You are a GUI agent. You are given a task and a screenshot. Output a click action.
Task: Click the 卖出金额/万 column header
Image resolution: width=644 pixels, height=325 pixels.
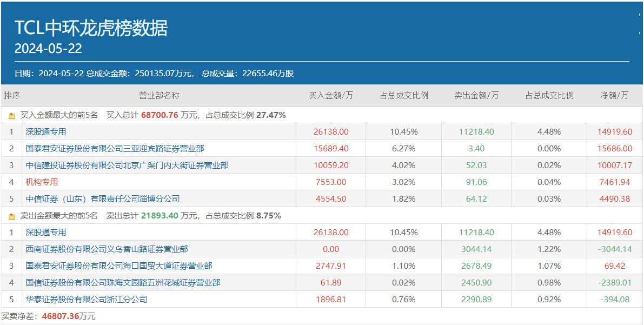click(x=476, y=96)
